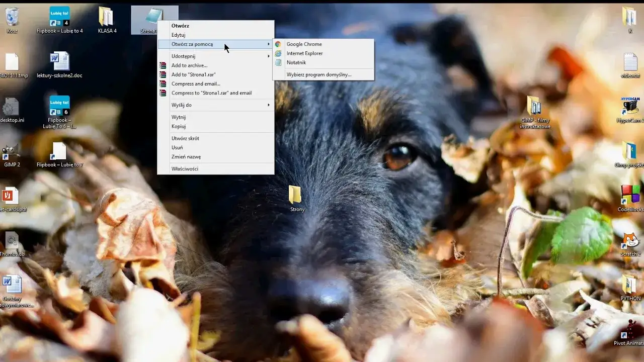Select the lektury-szkolne2.doc Word file
This screenshot has width=644, height=362.
(59, 62)
